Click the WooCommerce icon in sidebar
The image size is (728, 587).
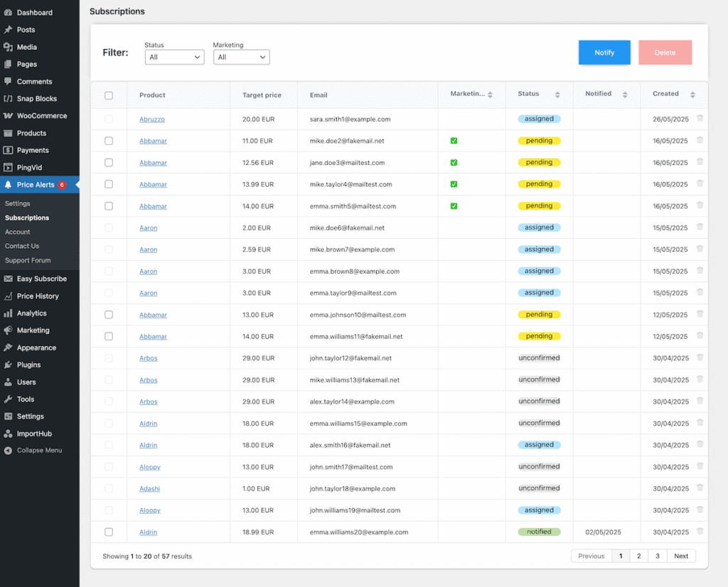pos(9,116)
